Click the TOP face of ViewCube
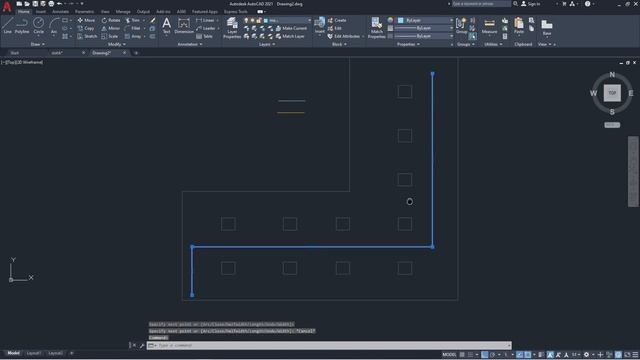 pos(612,93)
